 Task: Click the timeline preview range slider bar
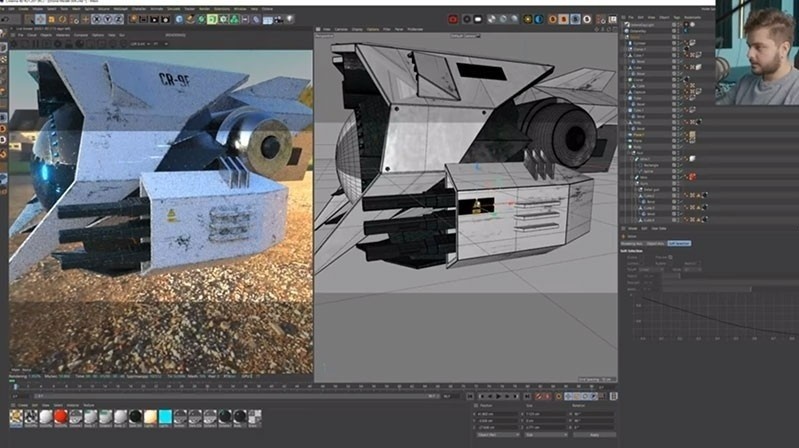236,396
